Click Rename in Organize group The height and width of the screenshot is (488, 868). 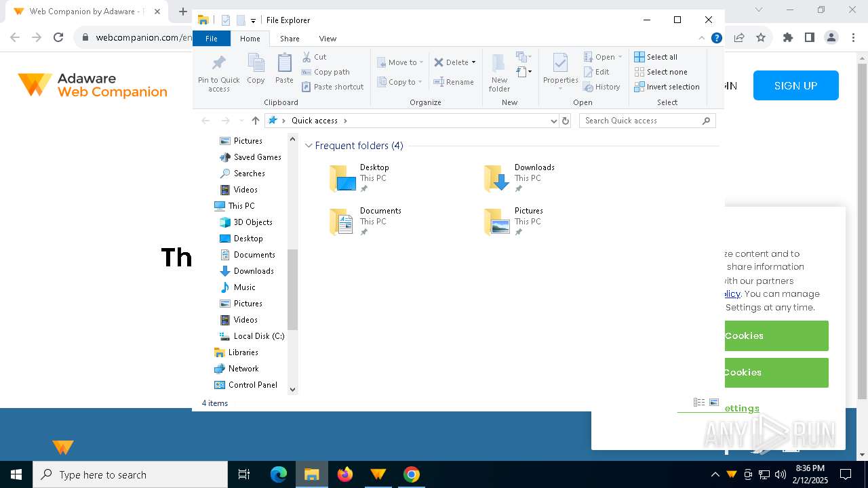454,82
